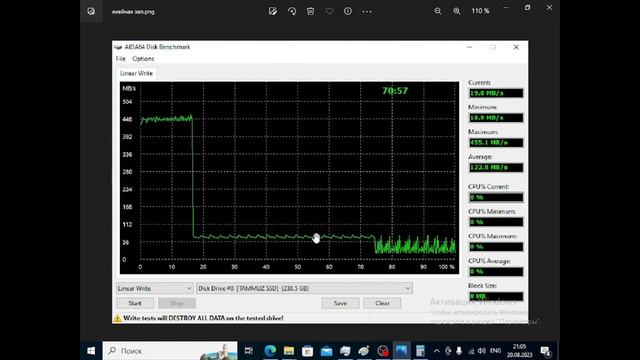640x360 pixels.
Task: Click the Clear button
Action: 382,303
